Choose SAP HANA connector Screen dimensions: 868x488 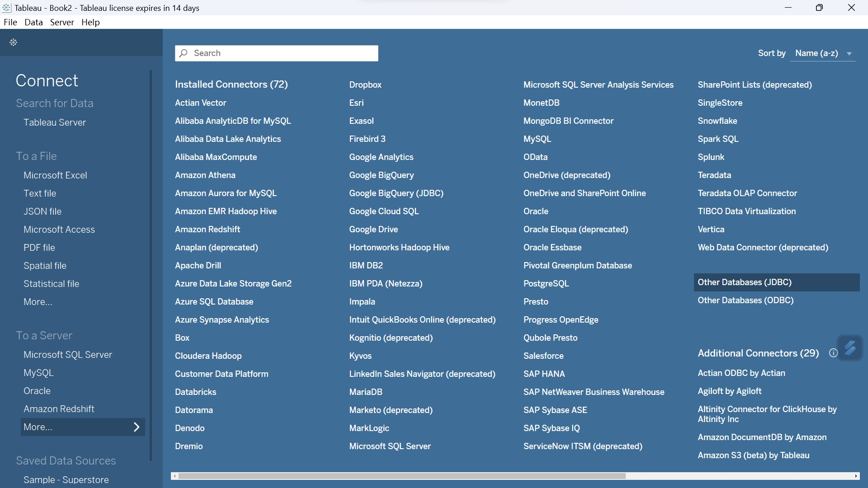[x=544, y=374]
